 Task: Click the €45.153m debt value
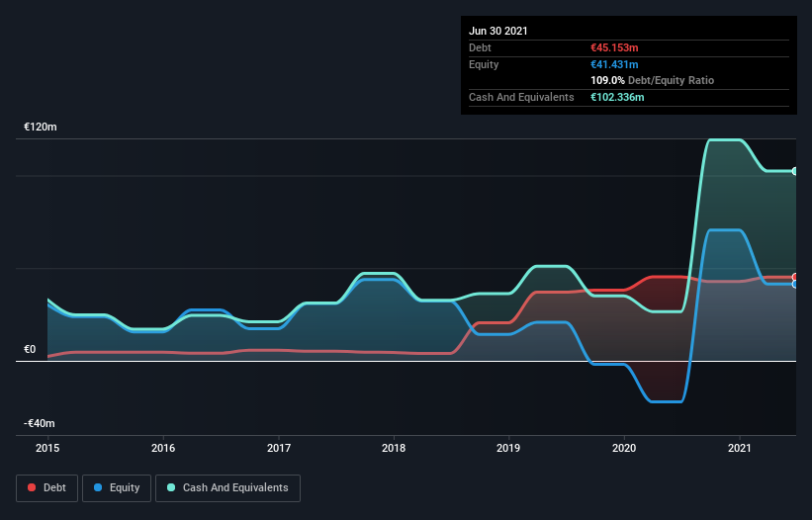(614, 47)
